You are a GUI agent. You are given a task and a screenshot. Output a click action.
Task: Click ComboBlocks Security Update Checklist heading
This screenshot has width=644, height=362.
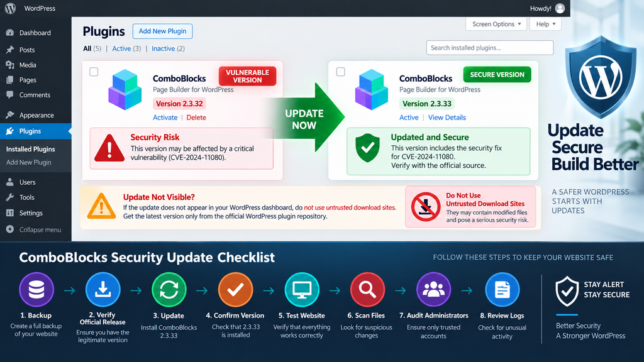147,257
